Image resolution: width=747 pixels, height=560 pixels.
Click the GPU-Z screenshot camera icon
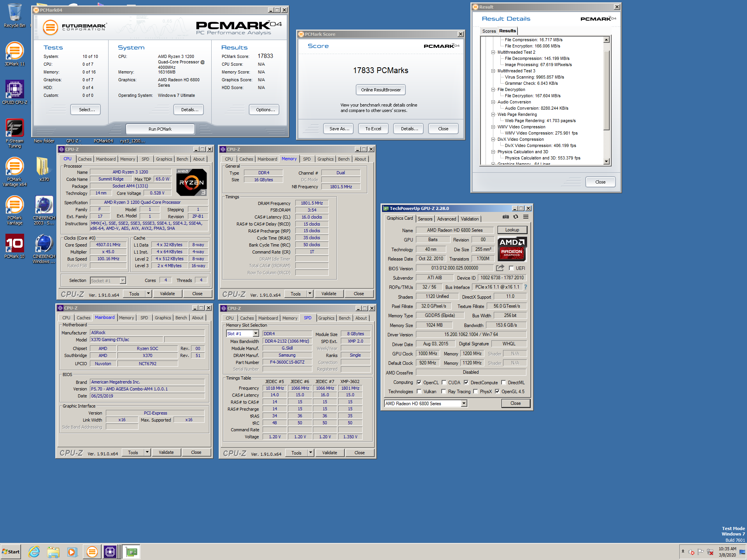click(505, 217)
